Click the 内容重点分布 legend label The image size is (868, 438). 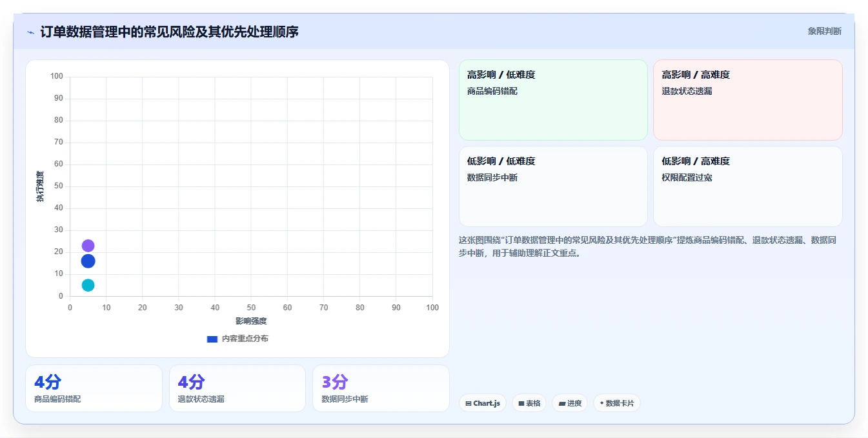click(x=245, y=339)
